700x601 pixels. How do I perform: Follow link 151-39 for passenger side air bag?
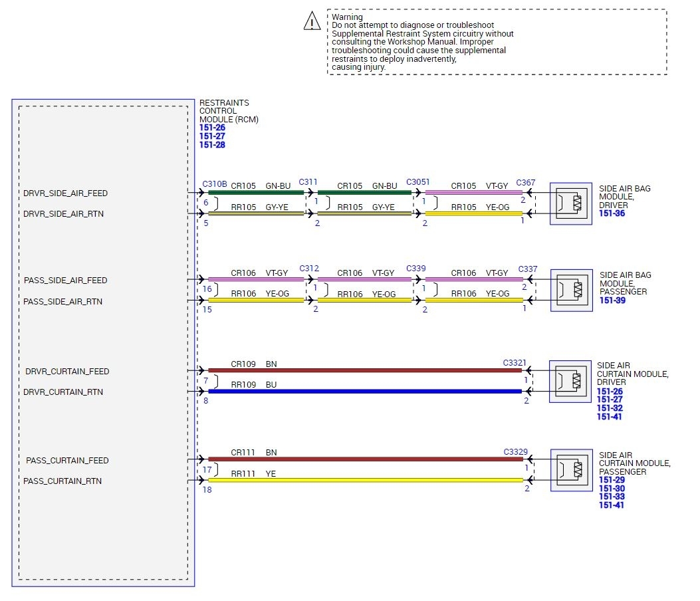pyautogui.click(x=612, y=300)
